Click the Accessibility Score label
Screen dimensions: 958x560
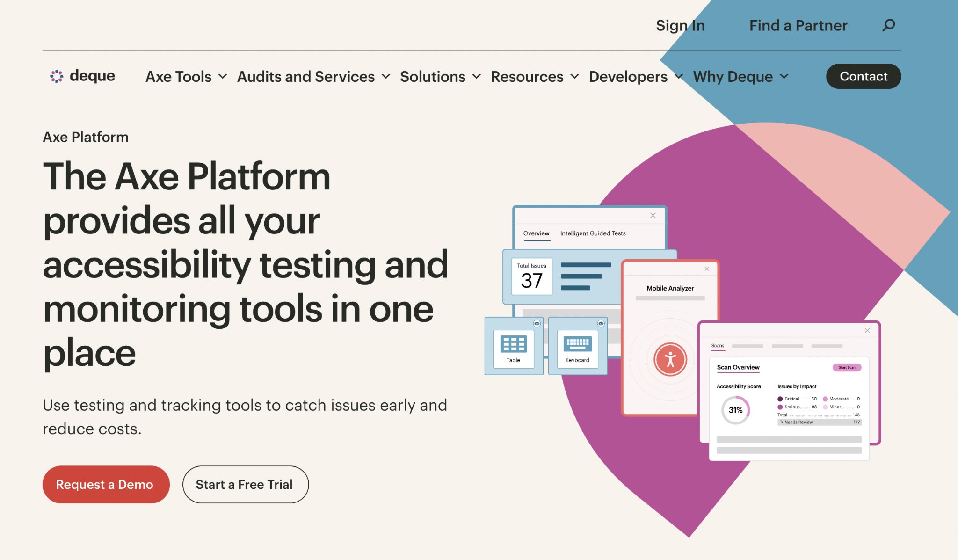point(739,386)
